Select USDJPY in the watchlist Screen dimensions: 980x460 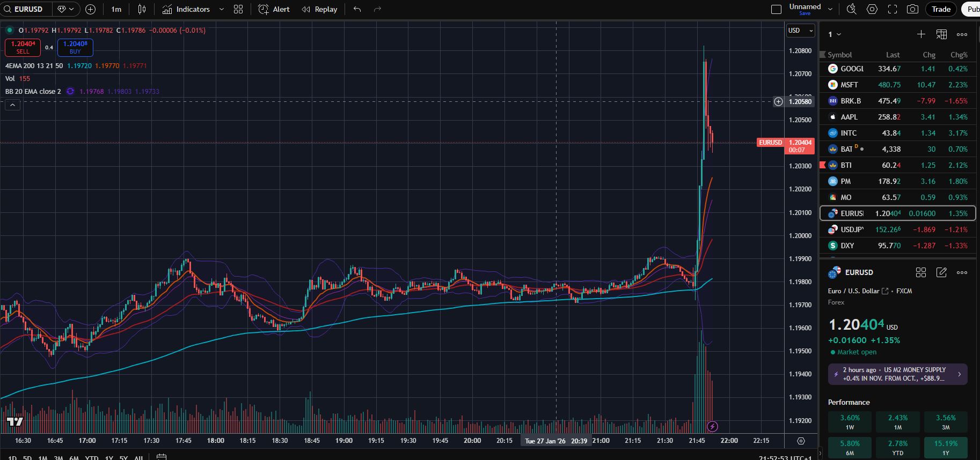pyautogui.click(x=897, y=229)
